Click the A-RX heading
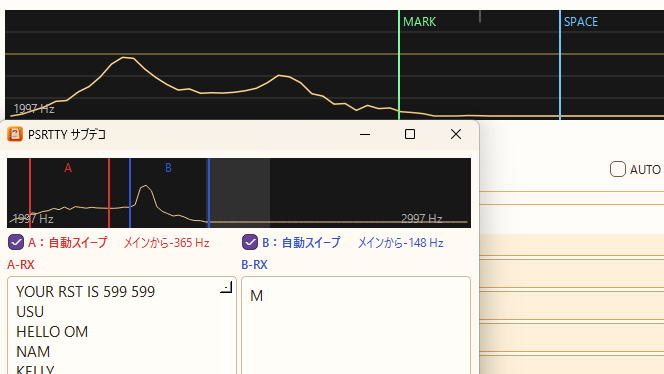Image resolution: width=664 pixels, height=374 pixels. [x=21, y=265]
